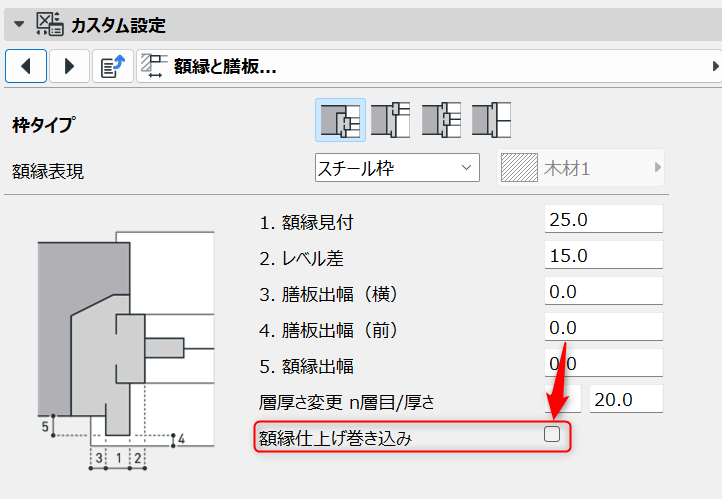Edit the 額縁見付 value 25.0
This screenshot has height=499, width=722.
click(604, 219)
